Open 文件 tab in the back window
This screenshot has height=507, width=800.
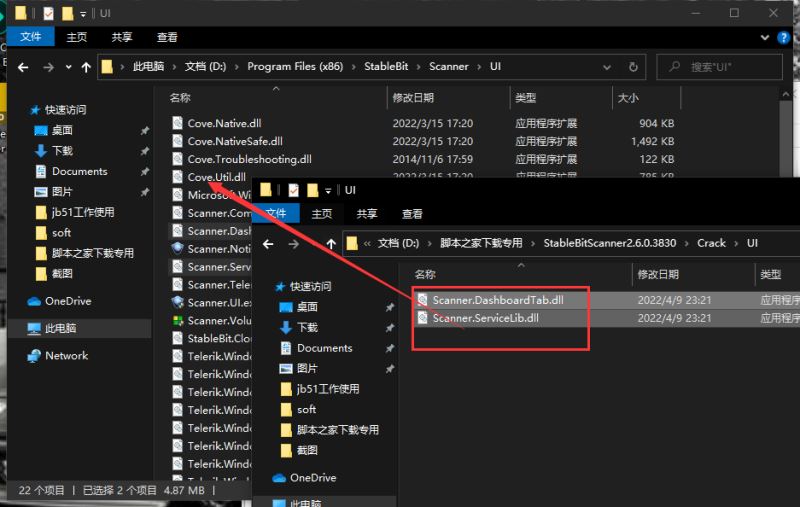31,37
